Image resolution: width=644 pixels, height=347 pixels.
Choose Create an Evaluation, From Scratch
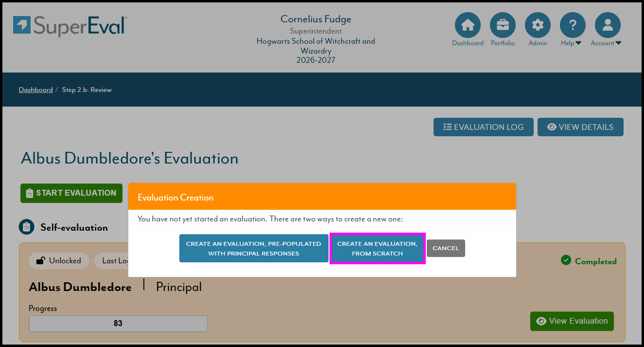[377, 248]
